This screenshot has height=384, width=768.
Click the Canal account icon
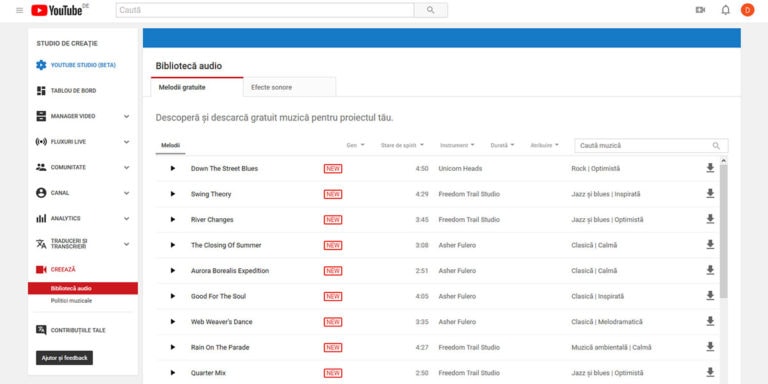[41, 193]
